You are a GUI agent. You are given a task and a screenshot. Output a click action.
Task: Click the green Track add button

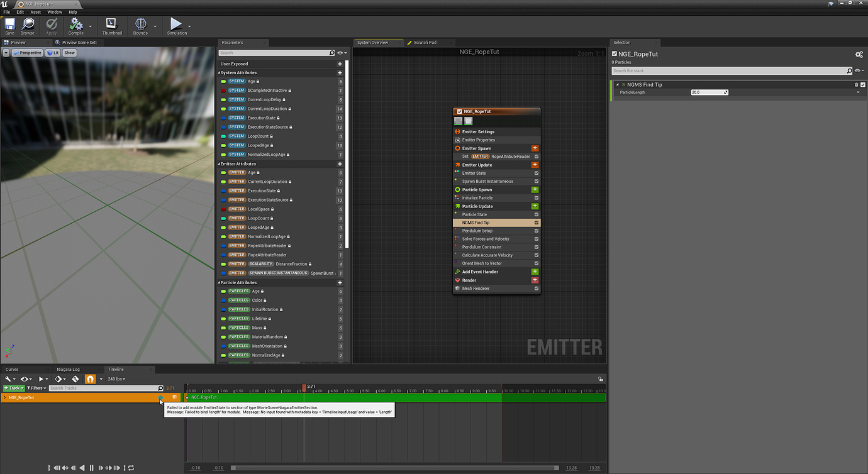click(14, 388)
